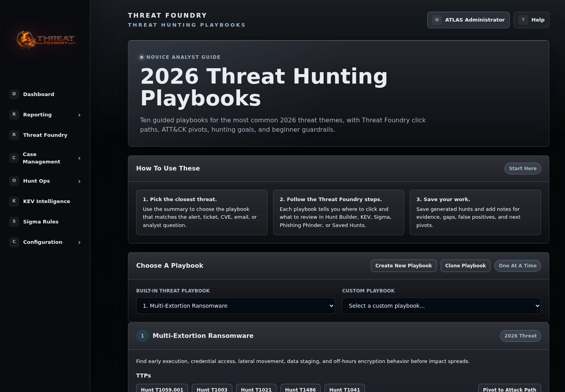Viewport: 565px width, 392px height.
Task: Click the Hunt T1486 button
Action: [x=301, y=388]
